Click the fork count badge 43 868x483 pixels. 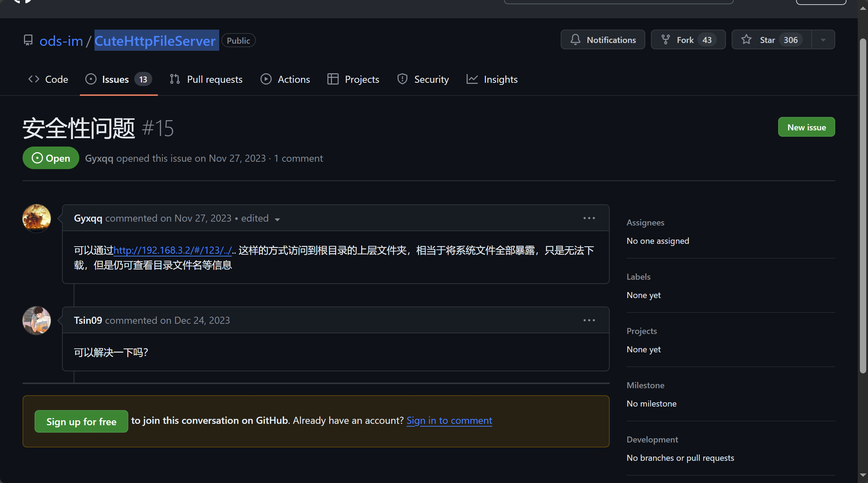click(707, 40)
